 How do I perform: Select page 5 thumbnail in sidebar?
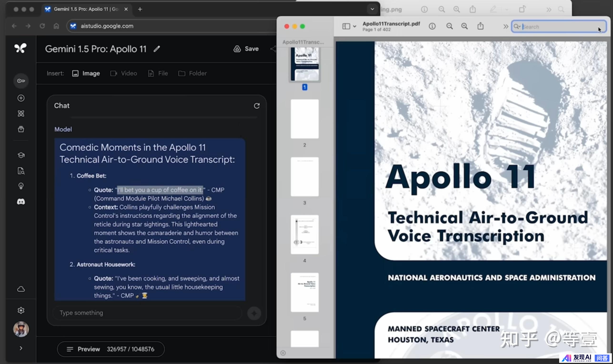[305, 292]
